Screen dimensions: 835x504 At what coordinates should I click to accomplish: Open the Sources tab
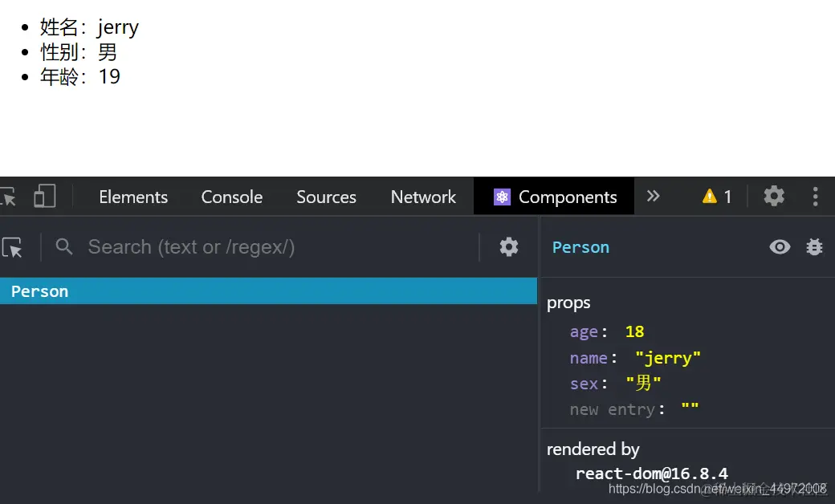tap(326, 197)
